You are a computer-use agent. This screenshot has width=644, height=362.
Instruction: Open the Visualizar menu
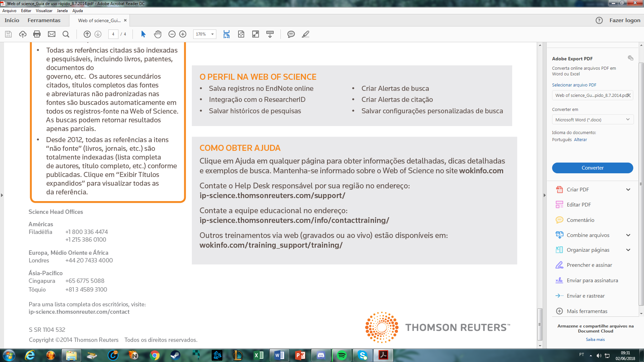tap(44, 11)
